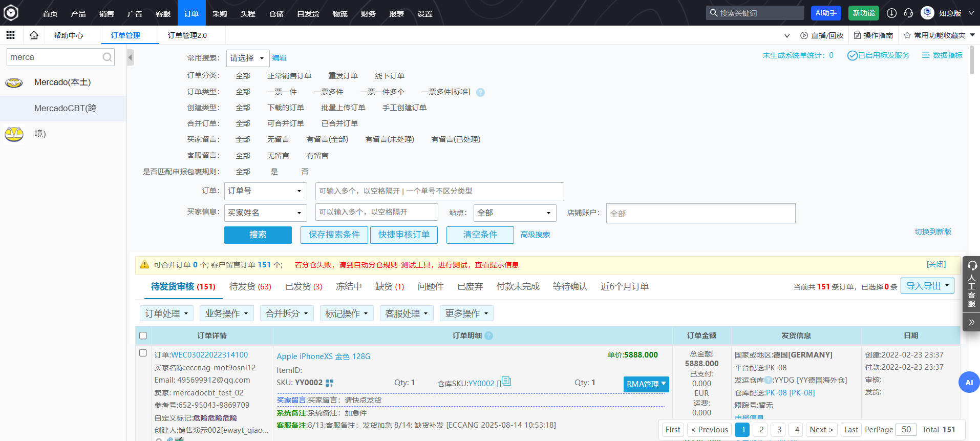Select 正常销售订单 filter option
Screen dimensions: 980x441
point(289,76)
